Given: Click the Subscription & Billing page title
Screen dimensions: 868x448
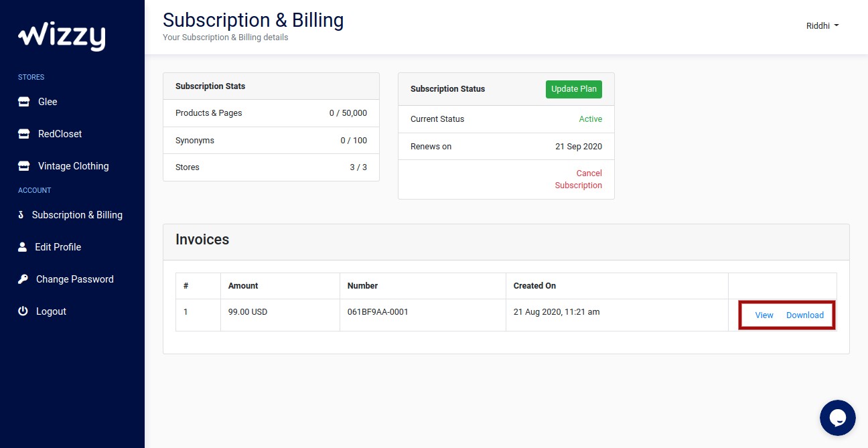Looking at the screenshot, I should 253,20.
